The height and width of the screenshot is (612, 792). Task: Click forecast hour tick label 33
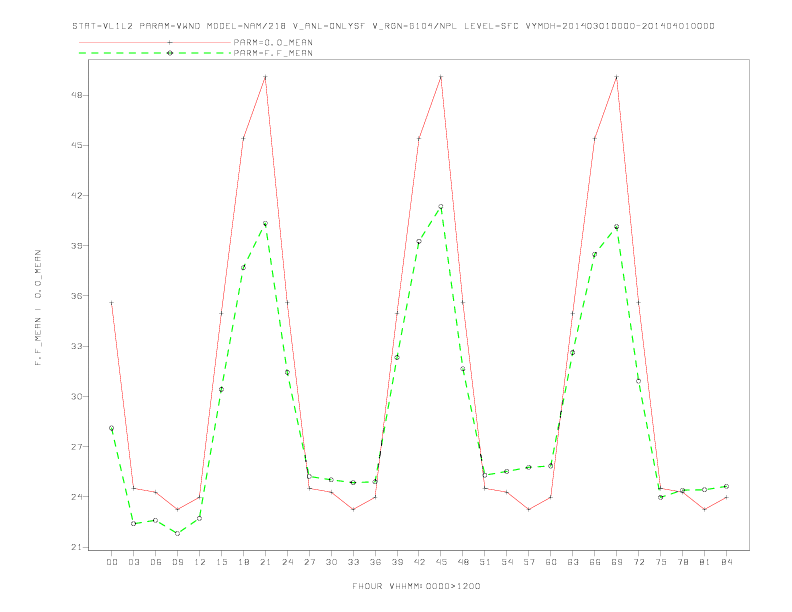tap(353, 562)
